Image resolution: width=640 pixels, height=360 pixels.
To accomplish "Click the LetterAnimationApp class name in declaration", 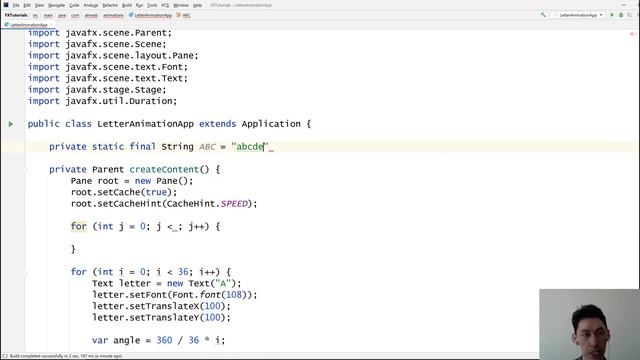I will click(x=145, y=124).
